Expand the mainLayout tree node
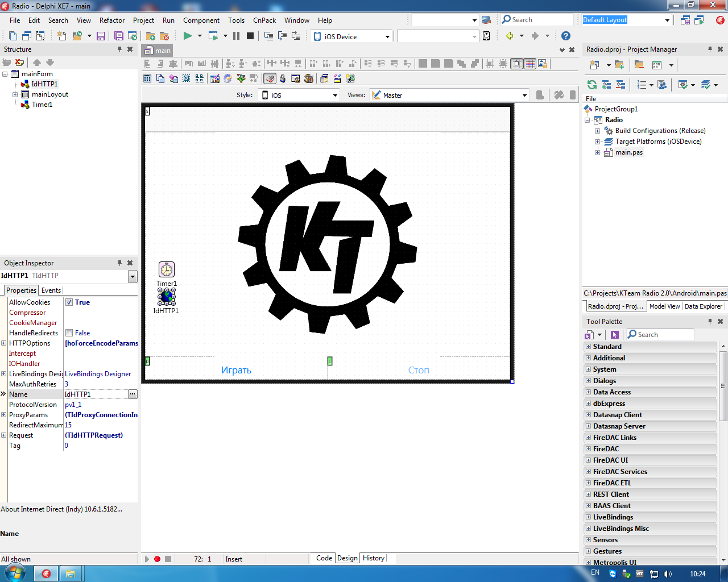 pos(15,94)
